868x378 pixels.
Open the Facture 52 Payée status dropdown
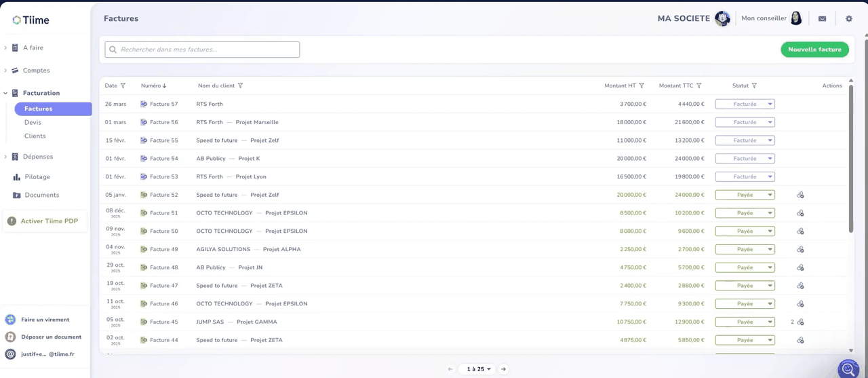745,195
